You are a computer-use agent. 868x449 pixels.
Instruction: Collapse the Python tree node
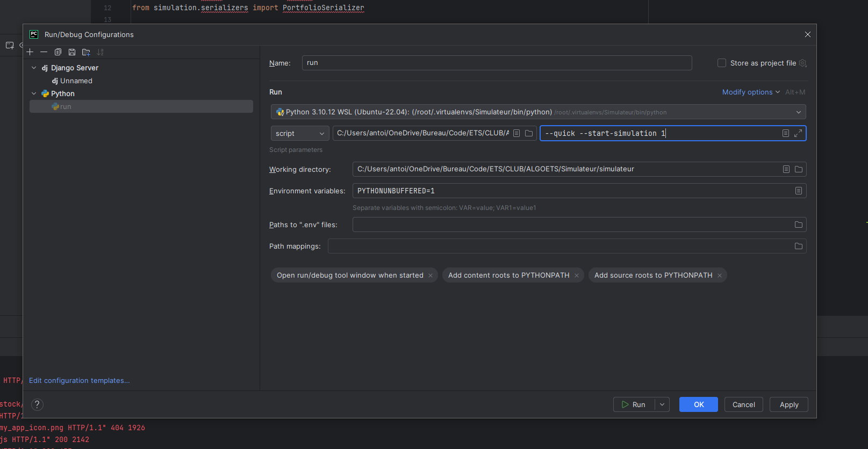[x=34, y=93]
